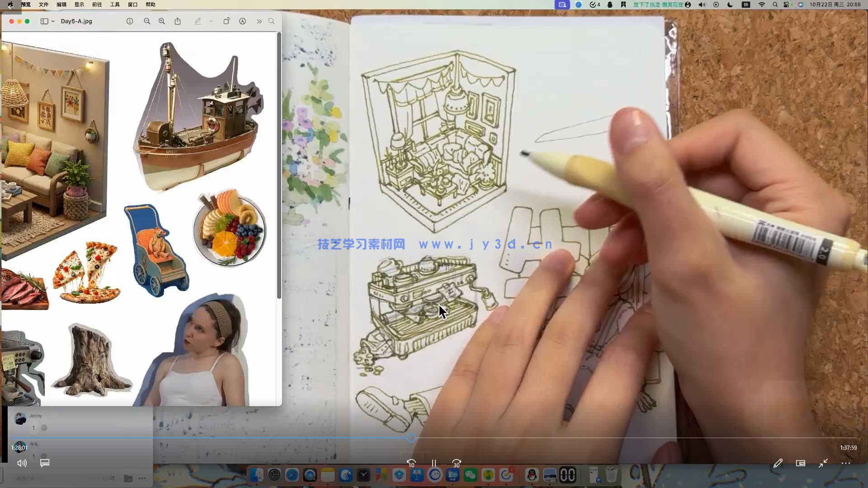This screenshot has height=488, width=868.
Task: Click the search magnifier in Preview toolbar
Action: coord(271,21)
